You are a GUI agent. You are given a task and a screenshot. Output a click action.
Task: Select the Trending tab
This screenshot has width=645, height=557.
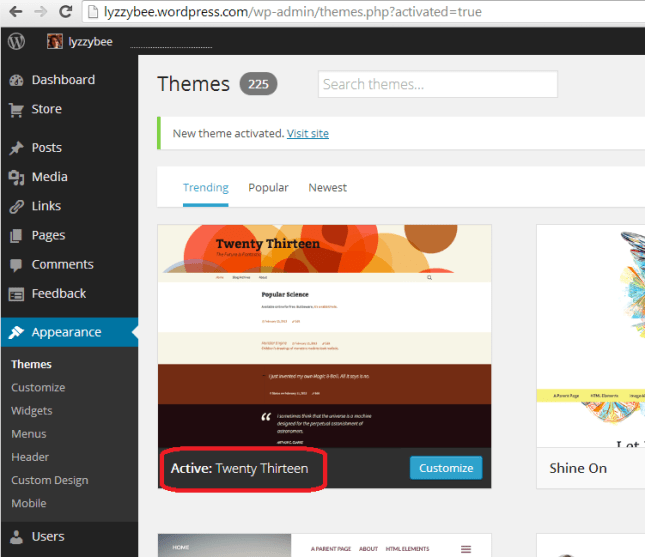click(205, 187)
